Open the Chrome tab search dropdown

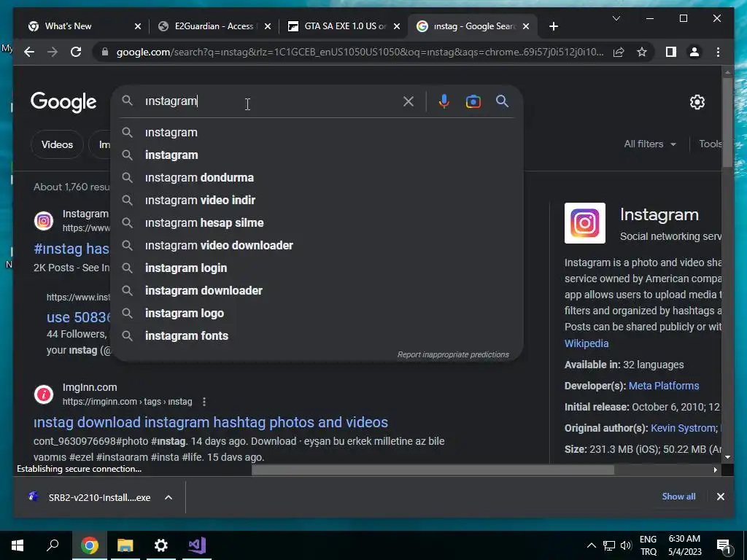(616, 18)
